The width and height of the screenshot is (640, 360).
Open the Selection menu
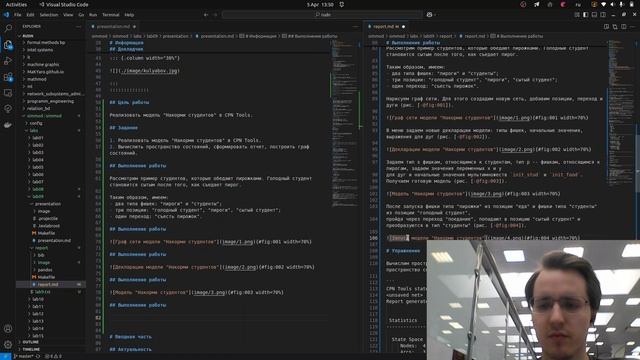tap(49, 15)
